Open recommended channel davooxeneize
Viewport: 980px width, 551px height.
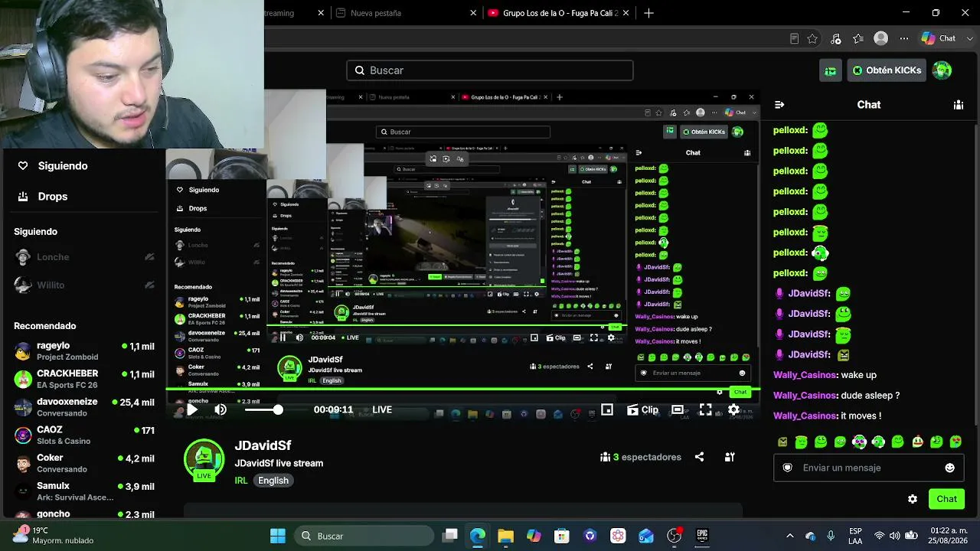pyautogui.click(x=84, y=407)
